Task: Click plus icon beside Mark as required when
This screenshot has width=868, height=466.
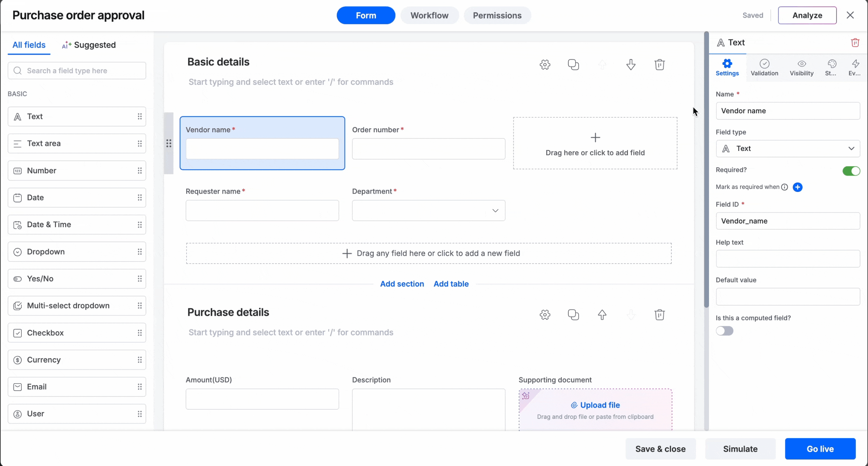Action: tap(797, 187)
